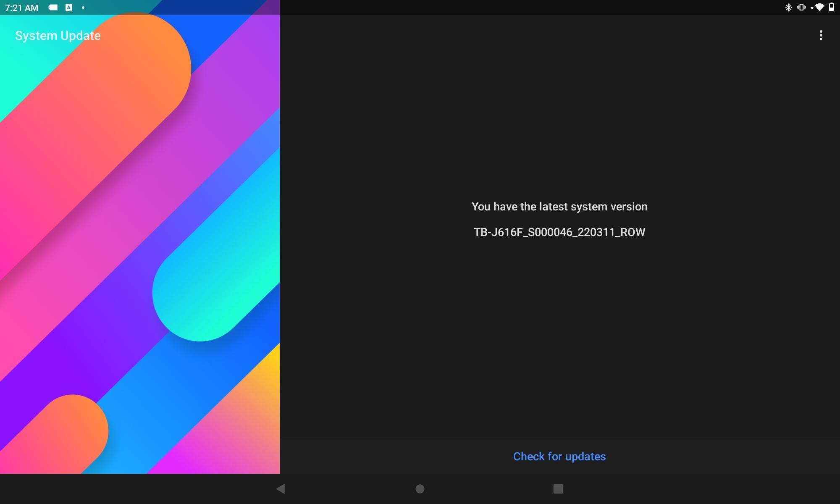The width and height of the screenshot is (840, 504).
Task: Click the latest system version message
Action: 559,207
